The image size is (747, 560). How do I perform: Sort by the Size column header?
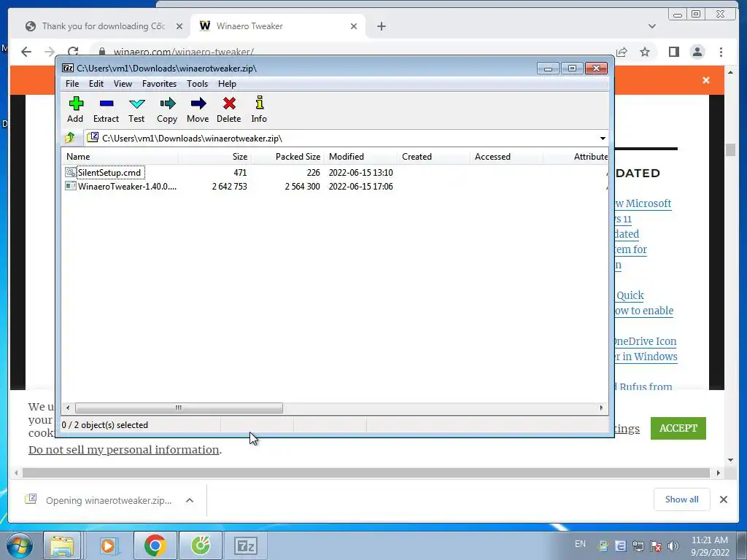[215, 157]
